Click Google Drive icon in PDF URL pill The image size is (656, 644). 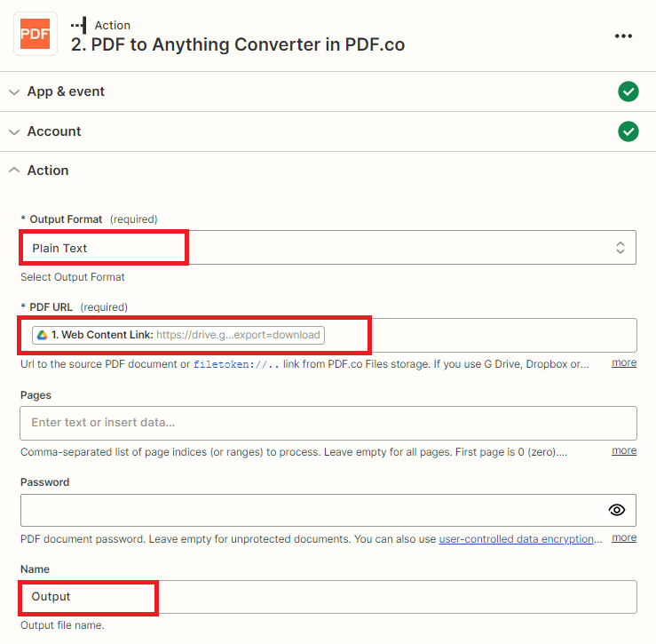43,335
